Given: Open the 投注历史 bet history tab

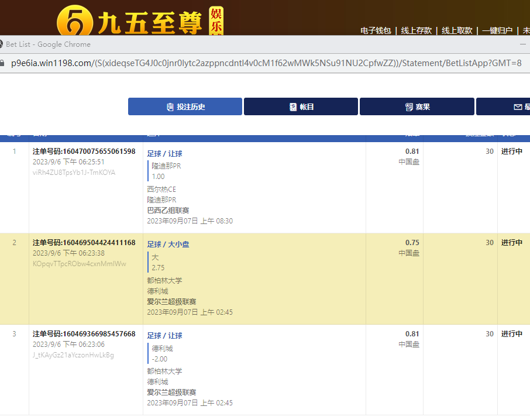Looking at the screenshot, I should point(185,106).
